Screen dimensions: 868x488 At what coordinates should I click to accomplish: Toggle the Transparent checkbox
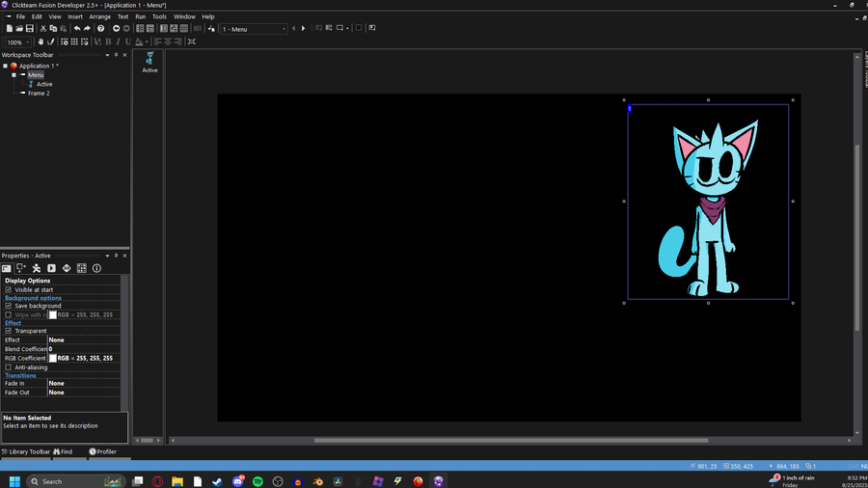(9, 331)
